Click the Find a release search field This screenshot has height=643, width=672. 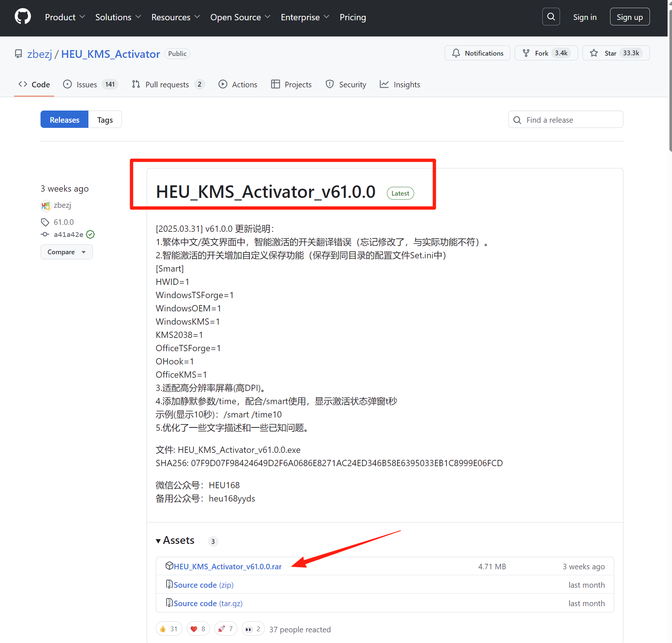(x=566, y=119)
